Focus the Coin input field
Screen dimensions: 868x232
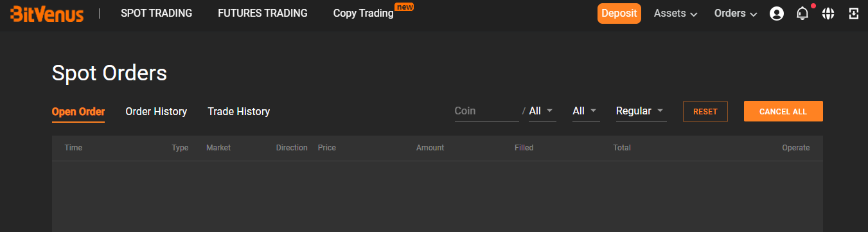pyautogui.click(x=486, y=111)
